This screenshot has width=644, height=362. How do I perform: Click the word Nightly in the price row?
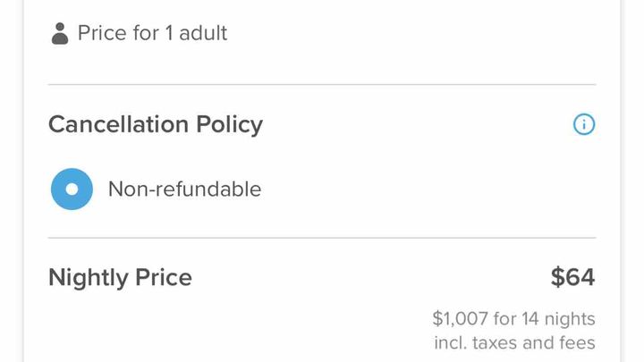pos(89,277)
